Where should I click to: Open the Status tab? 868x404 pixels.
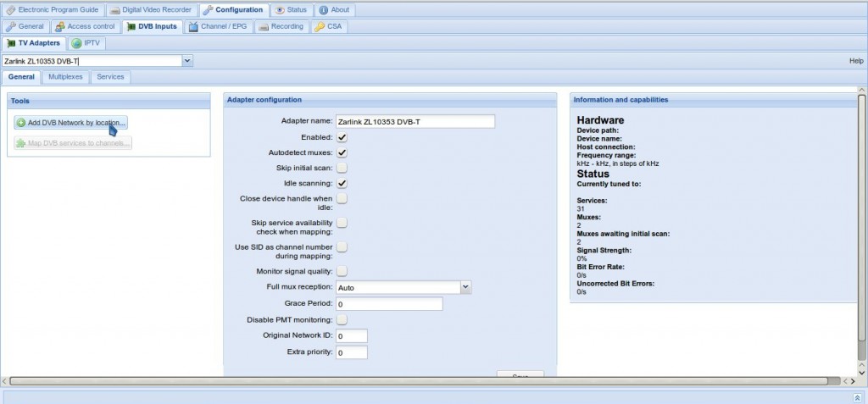[292, 10]
